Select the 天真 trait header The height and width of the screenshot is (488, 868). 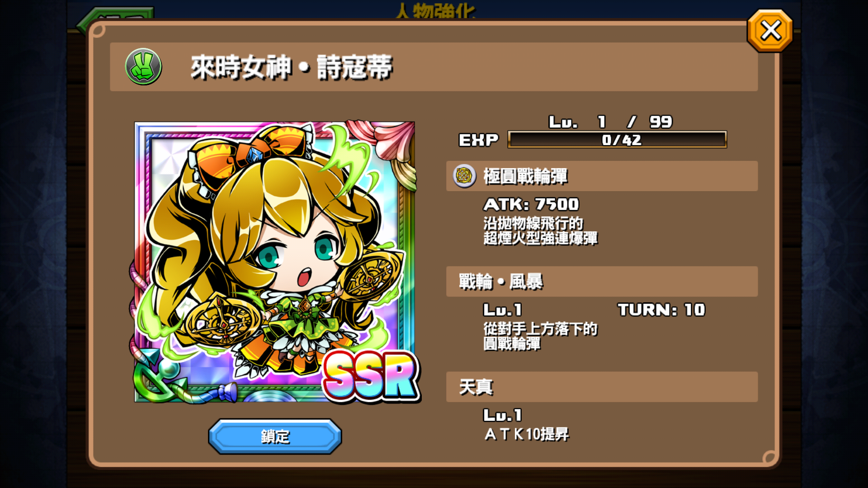(x=602, y=387)
